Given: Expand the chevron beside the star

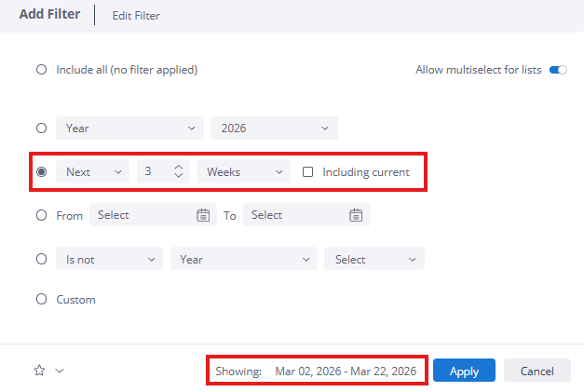Looking at the screenshot, I should click(x=60, y=371).
